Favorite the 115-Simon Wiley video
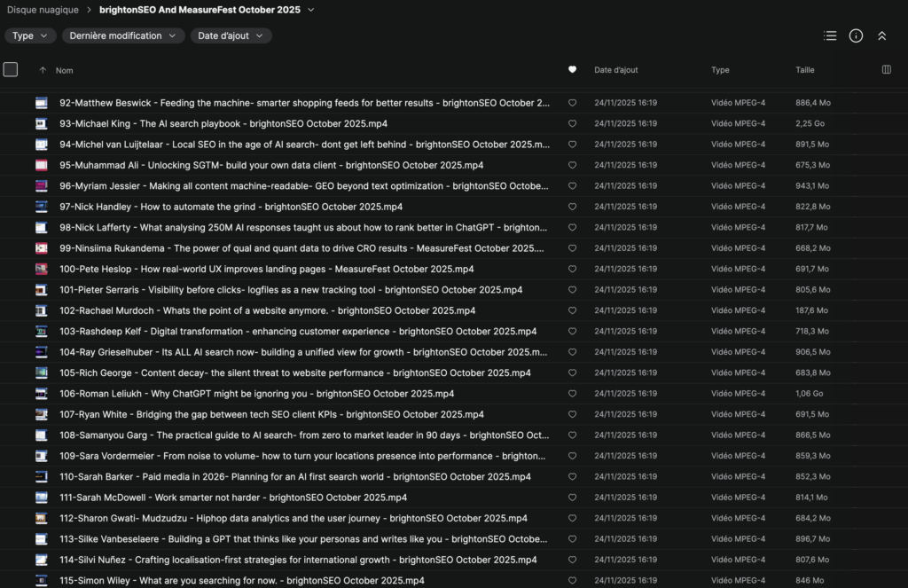 [x=572, y=580]
